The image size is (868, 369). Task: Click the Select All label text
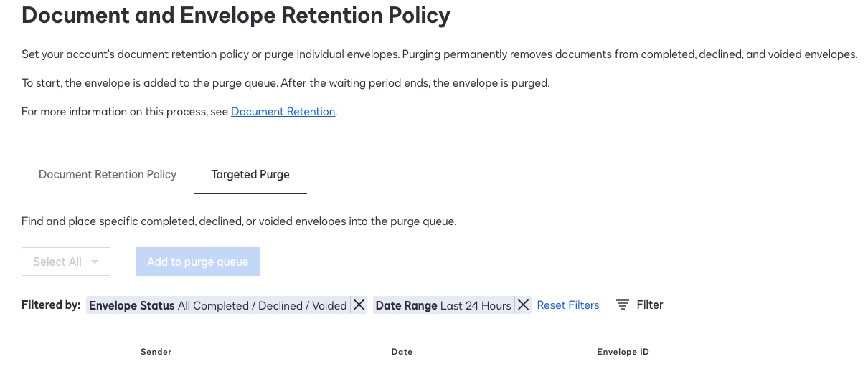(57, 262)
